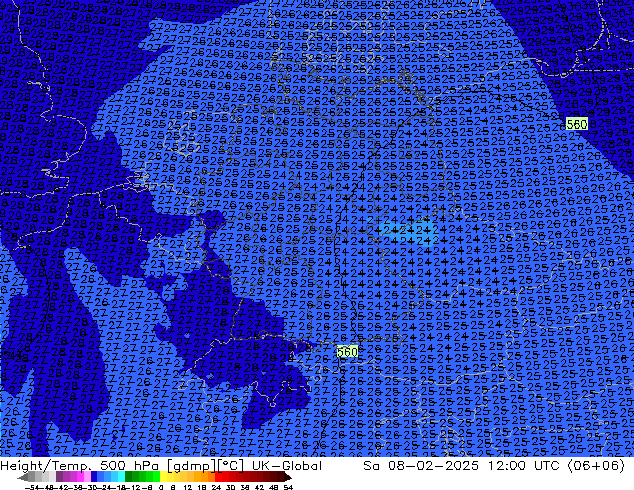Click the gray arrow at legend start

22,476
